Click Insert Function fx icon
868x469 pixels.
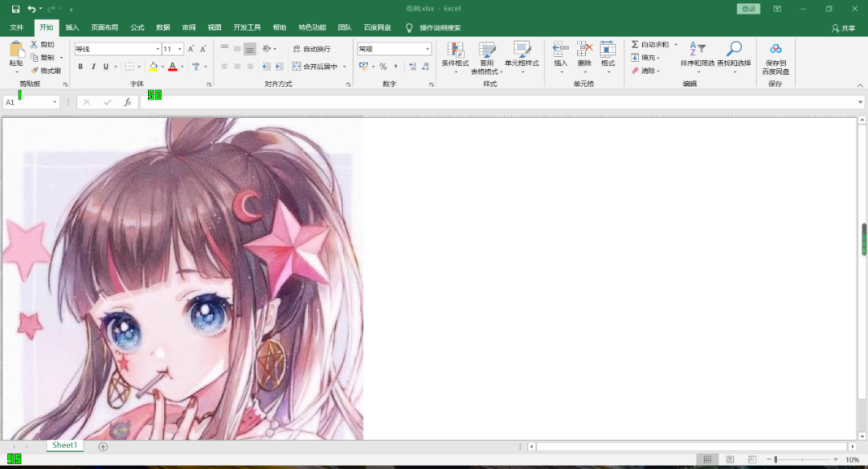point(127,102)
